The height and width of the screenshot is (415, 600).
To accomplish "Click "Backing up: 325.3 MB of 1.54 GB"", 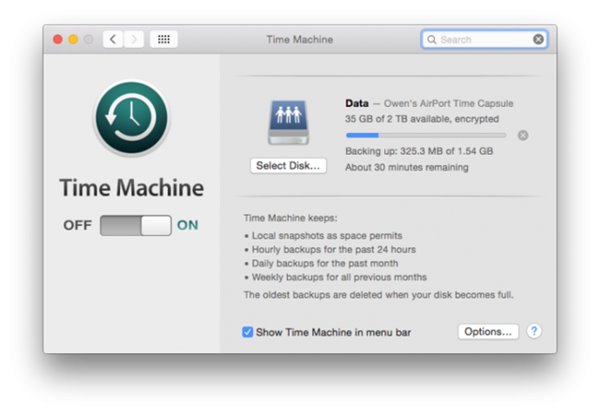I will coord(419,151).
